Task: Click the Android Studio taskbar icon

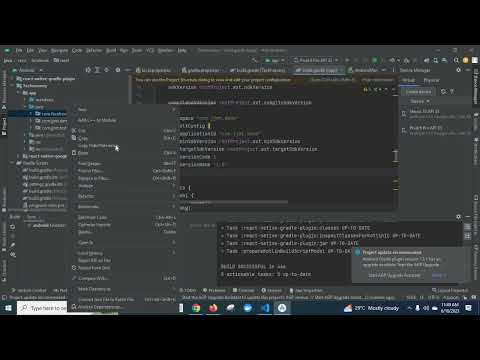Action: [282, 308]
